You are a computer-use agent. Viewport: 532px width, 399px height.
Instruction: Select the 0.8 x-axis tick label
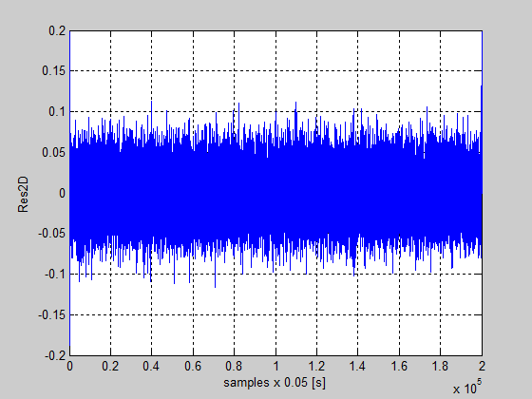[x=234, y=366]
